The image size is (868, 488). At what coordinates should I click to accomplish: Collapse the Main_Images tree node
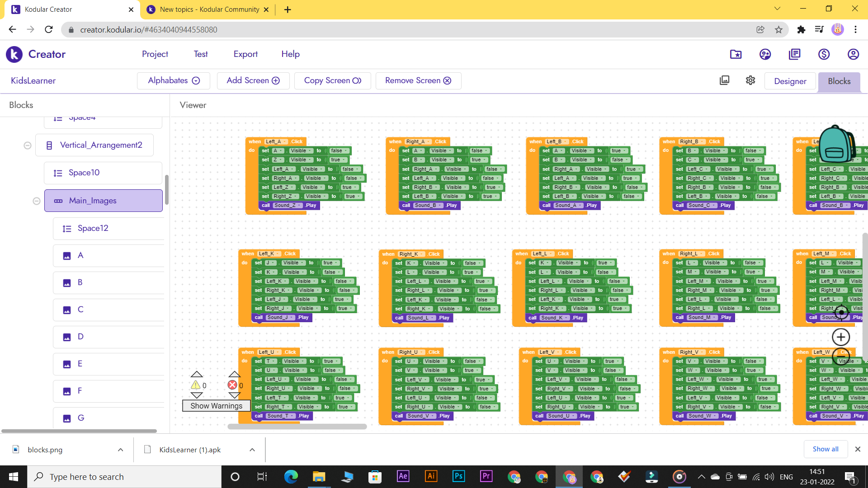click(37, 201)
